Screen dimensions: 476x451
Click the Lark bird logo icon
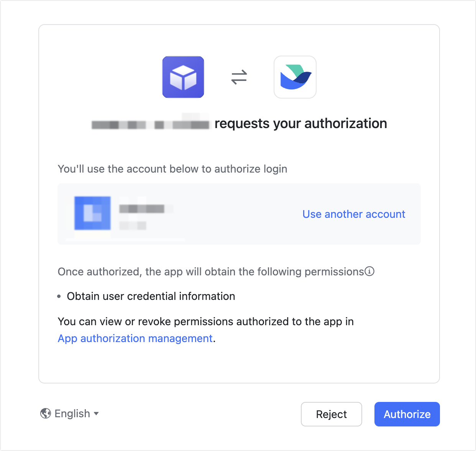(295, 77)
